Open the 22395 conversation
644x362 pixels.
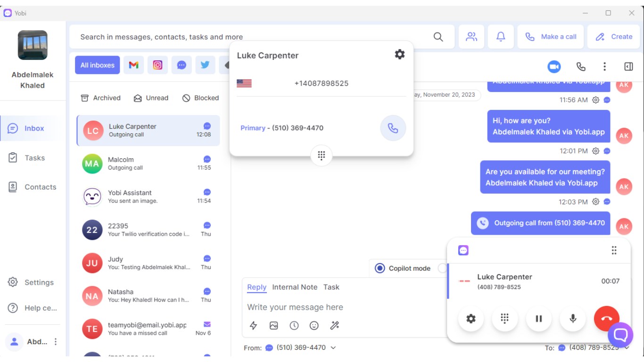tap(148, 230)
